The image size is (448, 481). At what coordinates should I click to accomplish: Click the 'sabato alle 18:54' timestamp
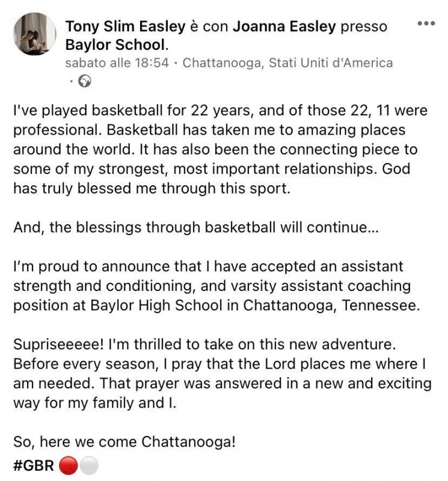coord(117,63)
